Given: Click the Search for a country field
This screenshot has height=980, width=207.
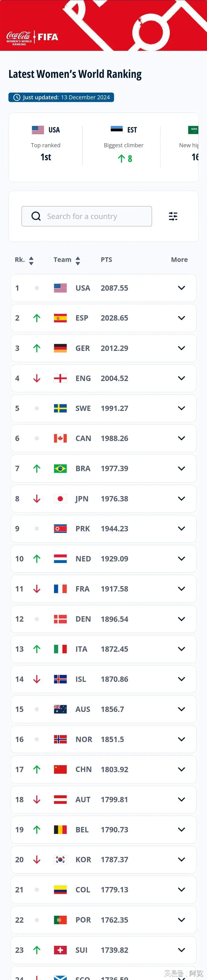Looking at the screenshot, I should [x=87, y=216].
